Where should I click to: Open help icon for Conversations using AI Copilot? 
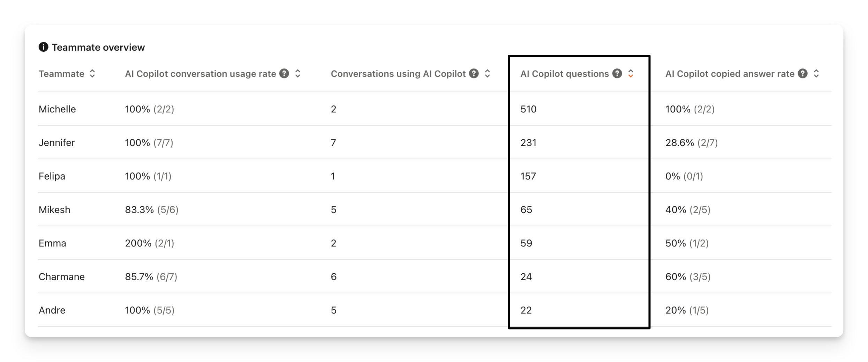coord(474,74)
